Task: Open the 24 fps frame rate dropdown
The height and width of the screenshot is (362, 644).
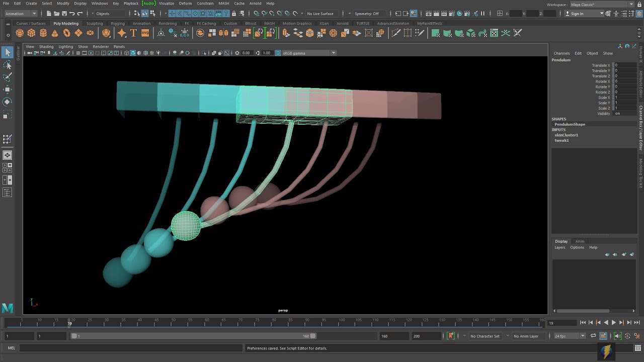Action: coord(570,336)
